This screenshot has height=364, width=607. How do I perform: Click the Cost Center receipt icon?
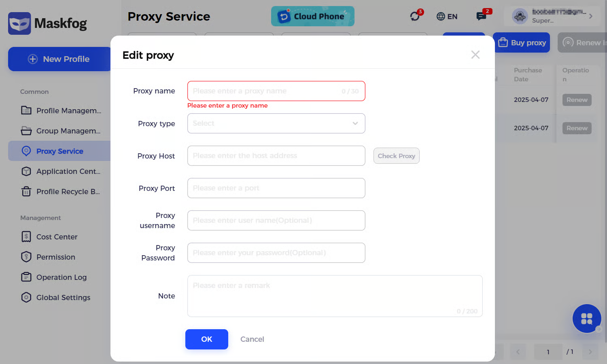coord(26,237)
